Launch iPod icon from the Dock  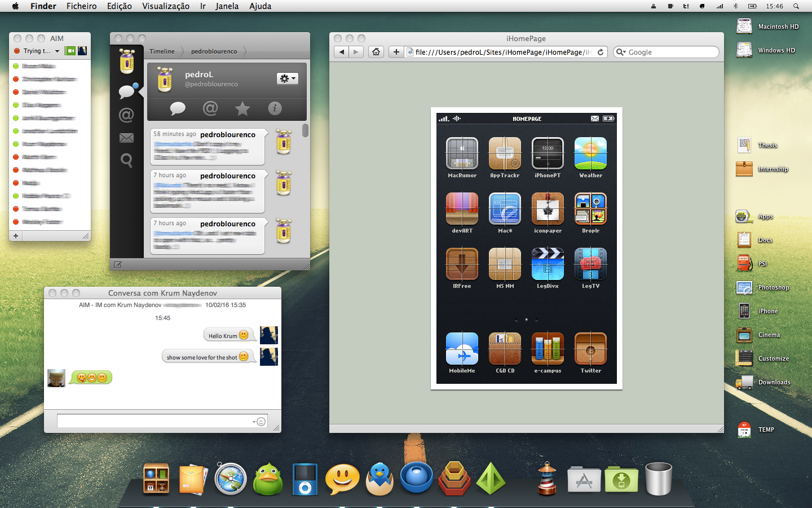(x=305, y=479)
